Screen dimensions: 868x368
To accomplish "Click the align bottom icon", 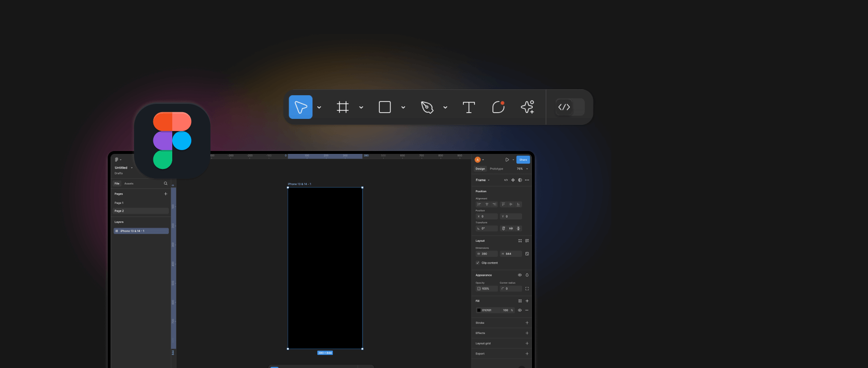I will point(518,204).
